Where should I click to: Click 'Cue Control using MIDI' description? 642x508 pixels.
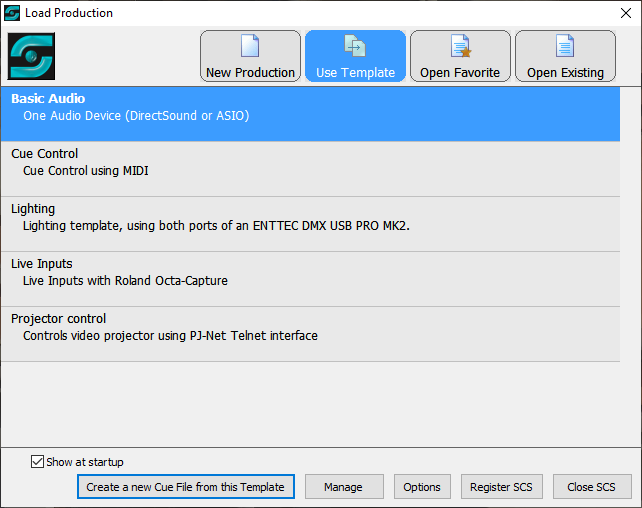coord(86,171)
